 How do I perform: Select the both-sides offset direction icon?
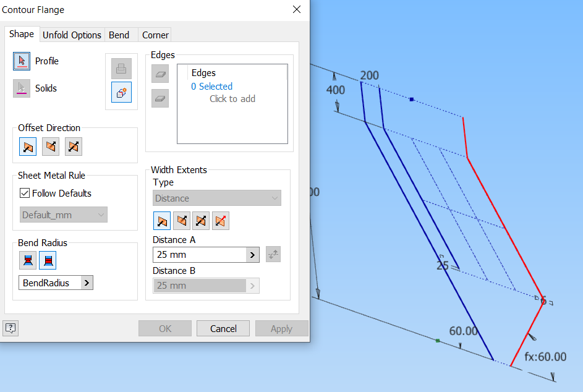click(73, 146)
